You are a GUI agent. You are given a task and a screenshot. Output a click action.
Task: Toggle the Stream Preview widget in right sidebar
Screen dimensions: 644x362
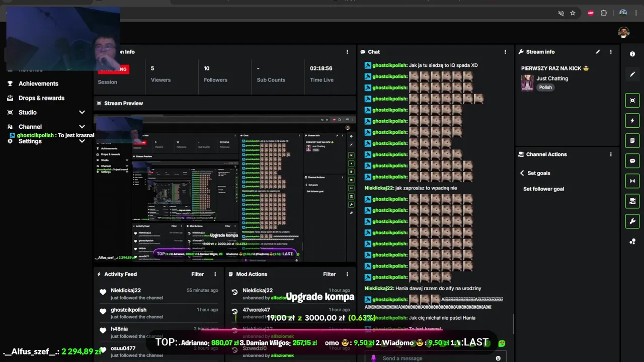pyautogui.click(x=632, y=101)
